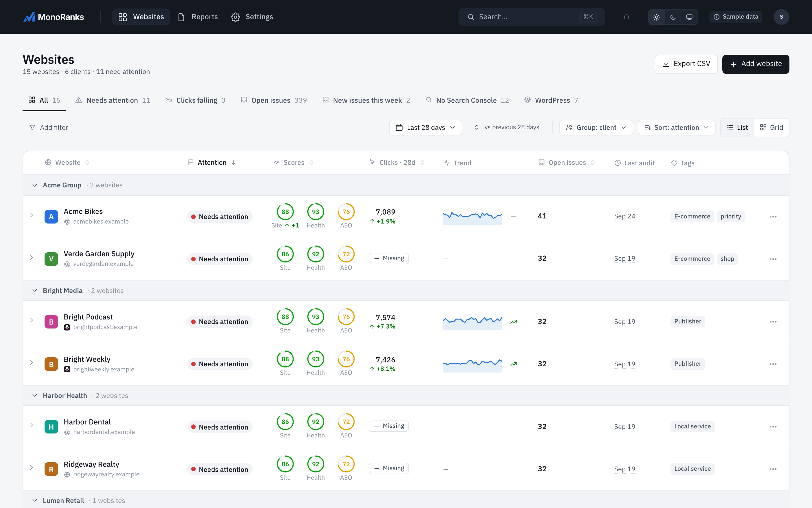The image size is (812, 508).
Task: Toggle vs previous 28 days comparison
Action: click(x=507, y=127)
